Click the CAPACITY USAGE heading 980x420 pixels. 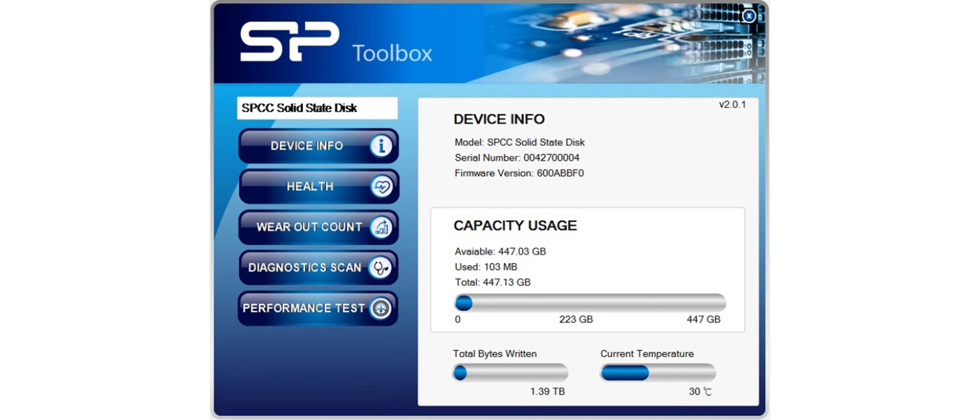[515, 226]
